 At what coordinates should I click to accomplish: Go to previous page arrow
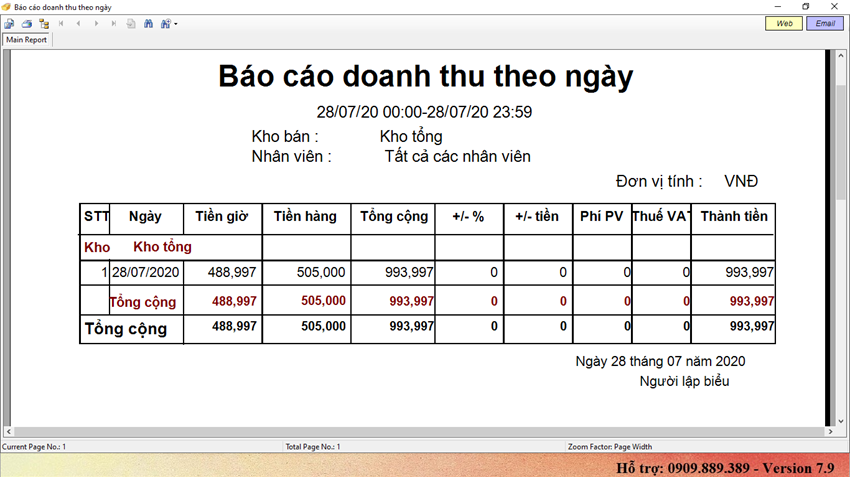(x=79, y=24)
